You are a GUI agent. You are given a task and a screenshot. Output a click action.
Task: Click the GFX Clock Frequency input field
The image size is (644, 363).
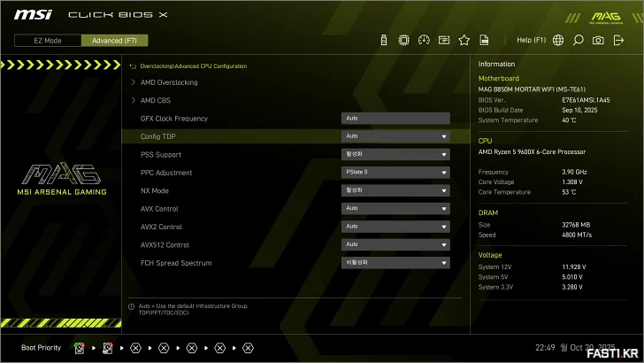pyautogui.click(x=395, y=119)
